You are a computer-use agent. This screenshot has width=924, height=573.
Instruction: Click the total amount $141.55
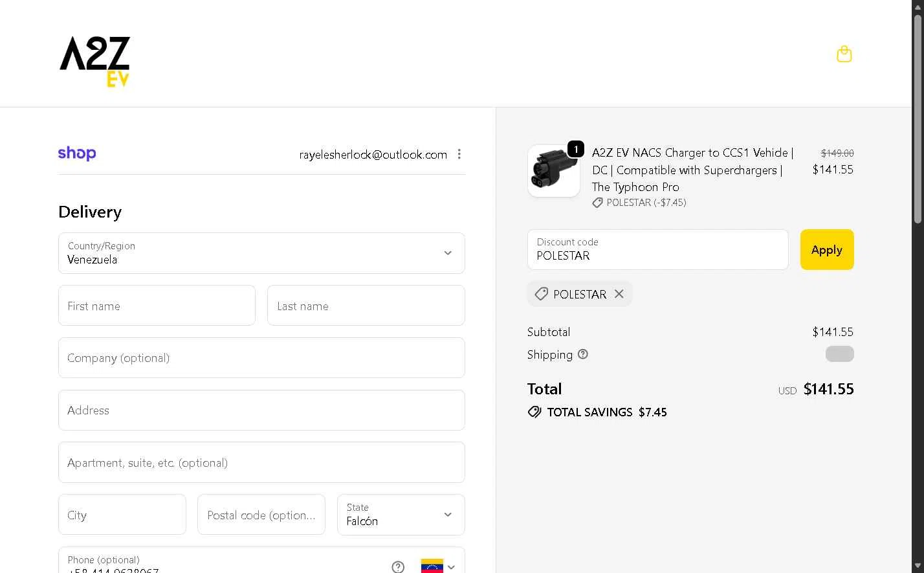pos(829,389)
